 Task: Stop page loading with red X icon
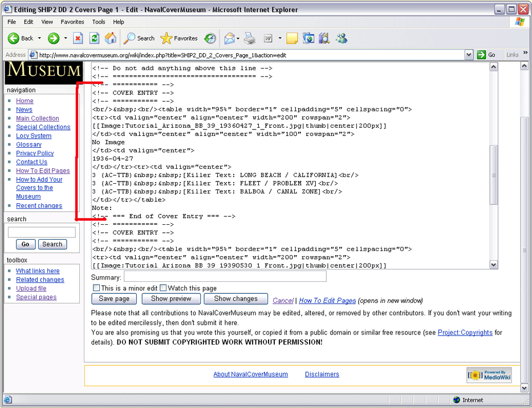click(x=78, y=38)
